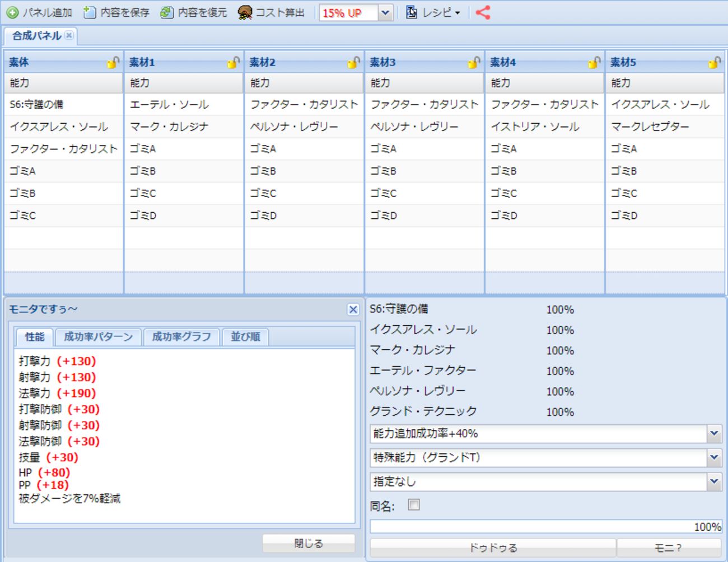Open the レシピ recipe menu
Viewport: 728px width, 562px height.
pyautogui.click(x=433, y=12)
